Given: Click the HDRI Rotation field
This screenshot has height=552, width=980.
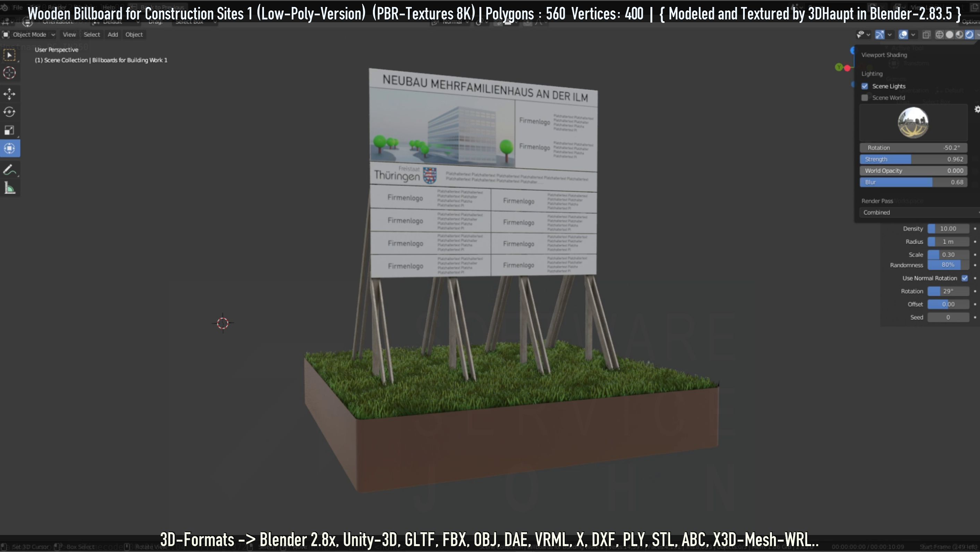Looking at the screenshot, I should (x=913, y=148).
